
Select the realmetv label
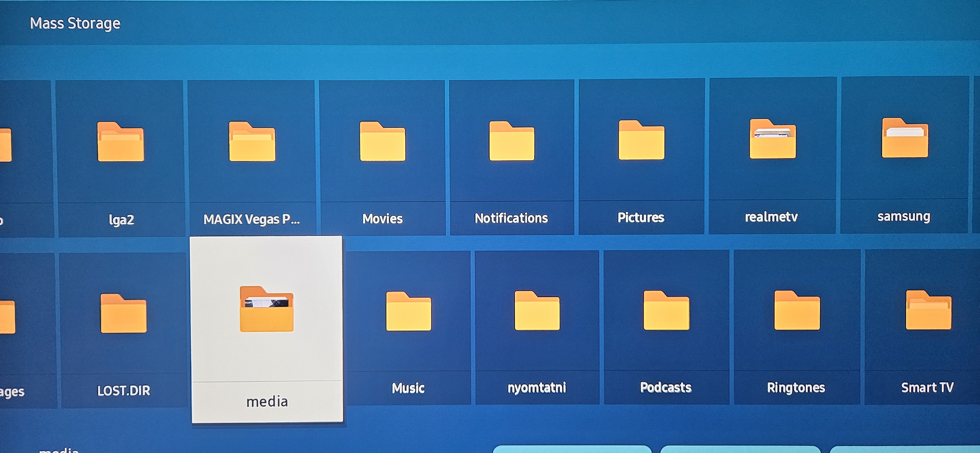click(x=771, y=217)
